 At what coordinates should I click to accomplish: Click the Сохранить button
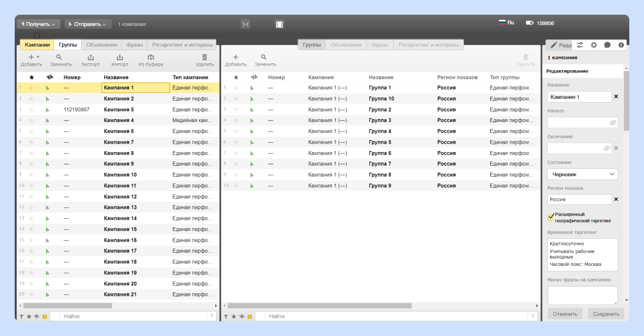tap(606, 314)
